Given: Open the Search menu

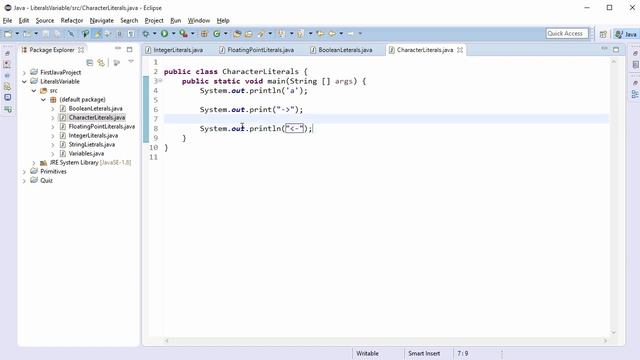Looking at the screenshot, I should click(x=129, y=20).
